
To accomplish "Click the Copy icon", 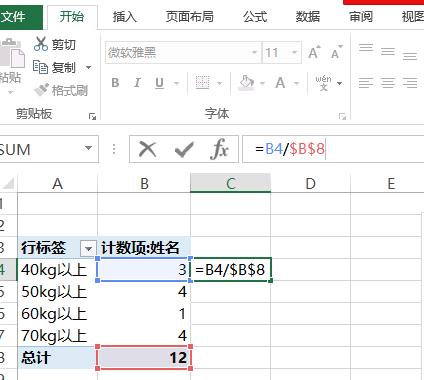I will click(41, 67).
